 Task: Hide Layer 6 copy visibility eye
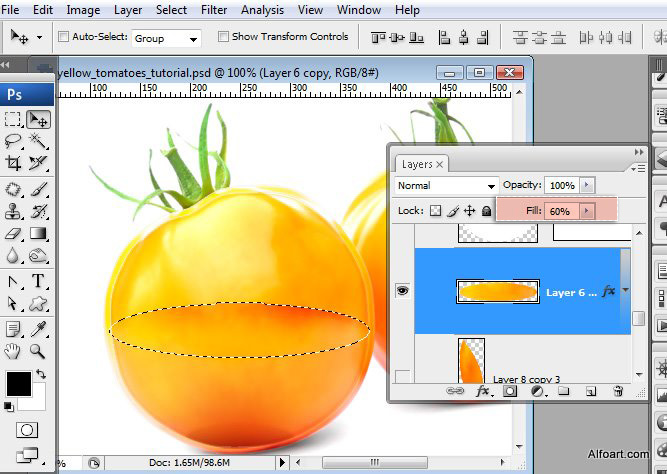pyautogui.click(x=403, y=291)
